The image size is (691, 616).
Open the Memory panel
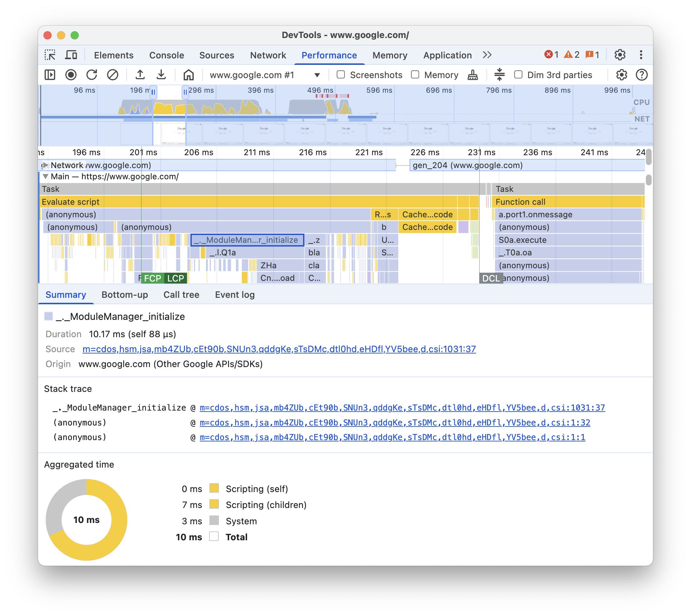point(390,55)
